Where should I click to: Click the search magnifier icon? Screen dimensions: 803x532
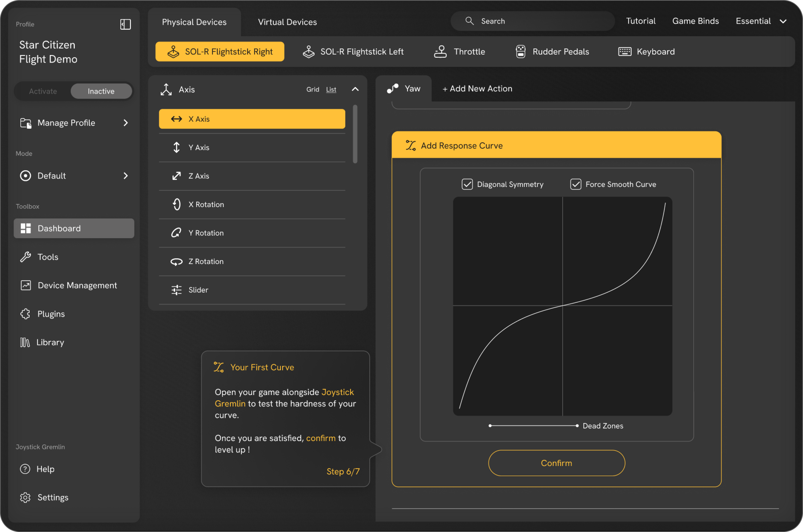(469, 21)
